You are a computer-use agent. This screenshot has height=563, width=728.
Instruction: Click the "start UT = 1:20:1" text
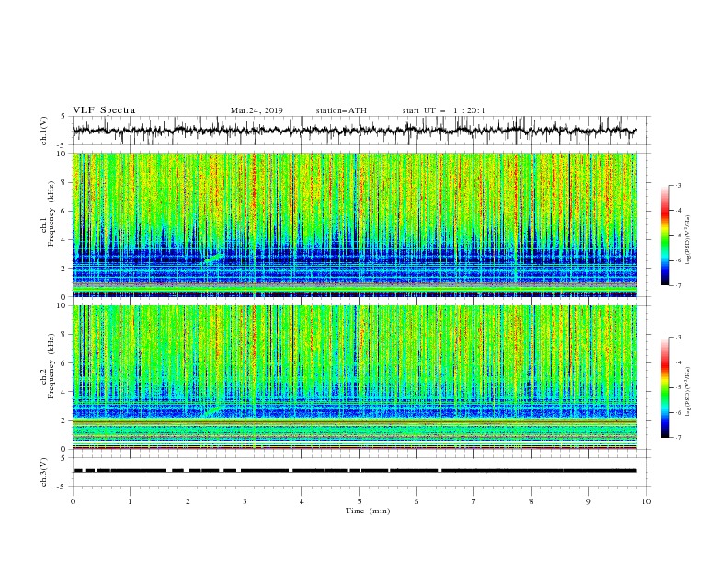coord(443,110)
